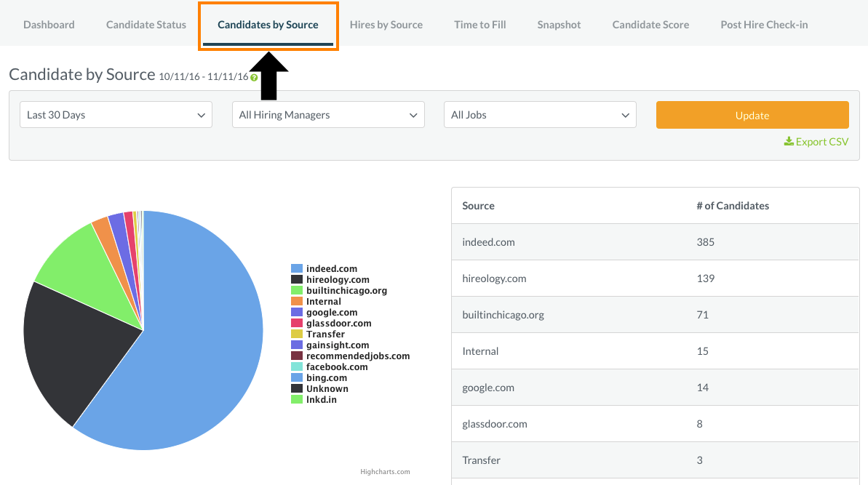Toggle lnkd.in legend color swatch

(x=297, y=399)
